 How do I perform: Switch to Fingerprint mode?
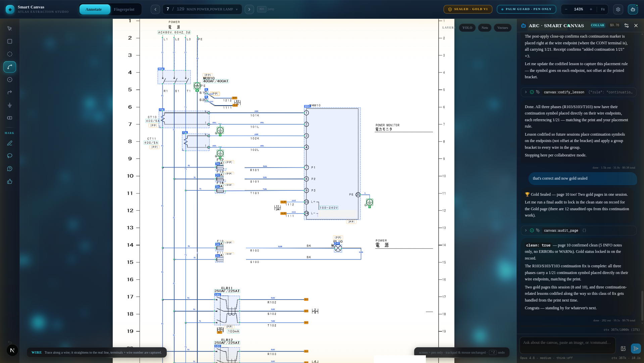124,9
